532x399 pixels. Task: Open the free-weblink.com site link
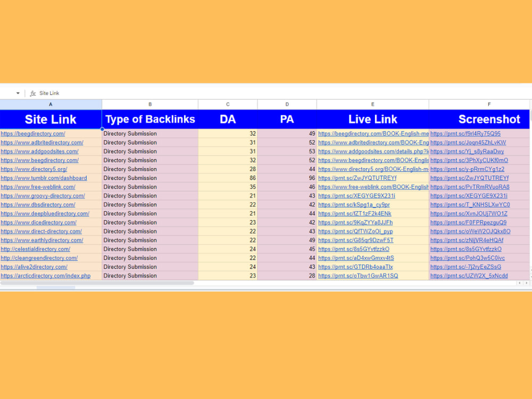38,187
